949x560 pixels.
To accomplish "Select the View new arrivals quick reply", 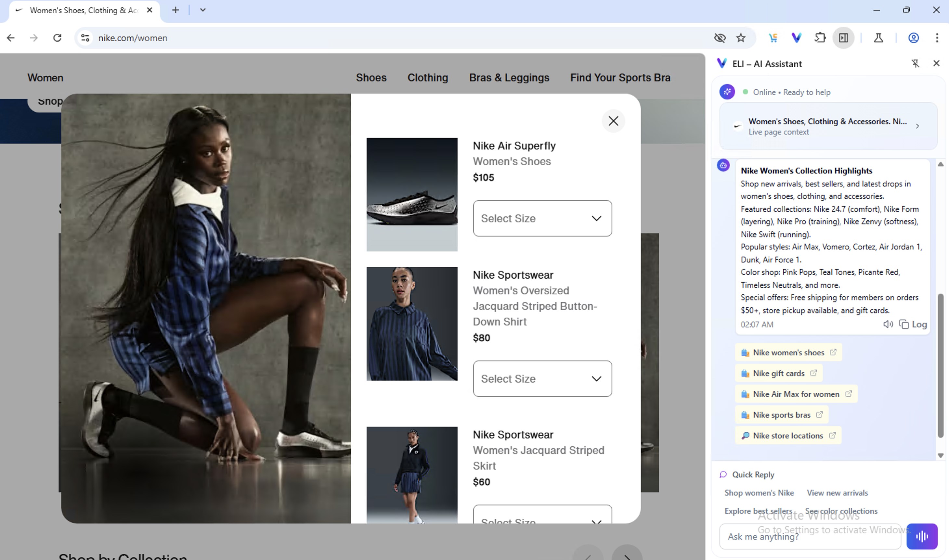I will pos(837,492).
